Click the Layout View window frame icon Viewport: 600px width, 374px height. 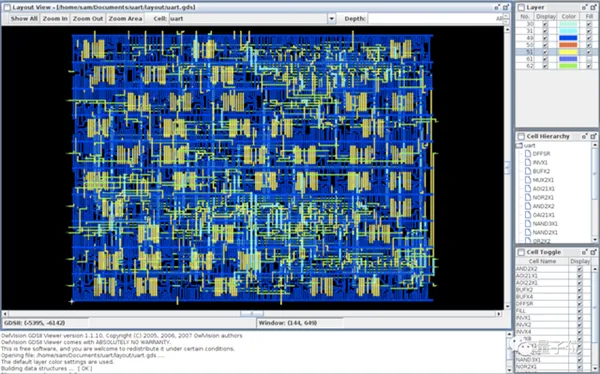click(x=7, y=7)
